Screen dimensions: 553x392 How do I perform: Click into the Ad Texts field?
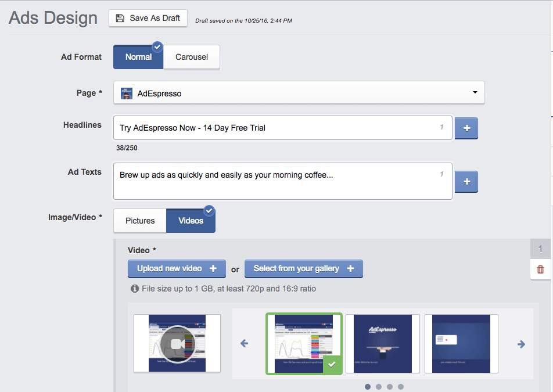282,181
